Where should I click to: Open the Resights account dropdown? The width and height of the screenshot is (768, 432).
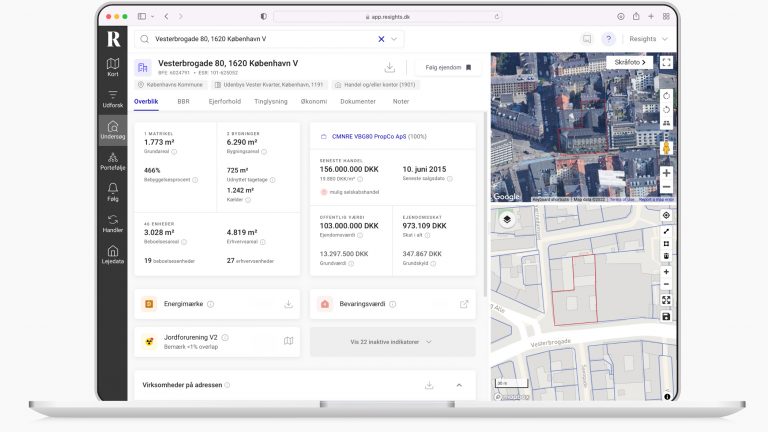[647, 39]
